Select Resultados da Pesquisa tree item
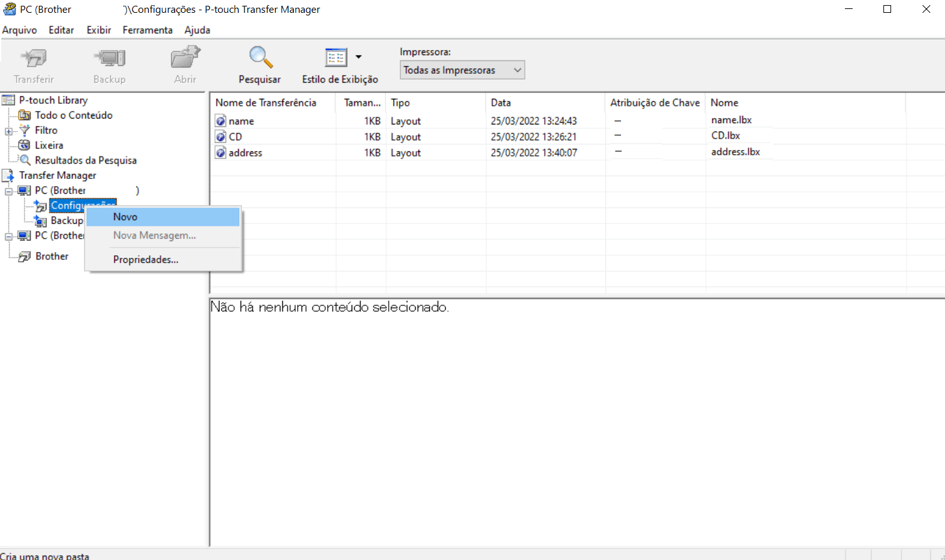 coord(86,160)
